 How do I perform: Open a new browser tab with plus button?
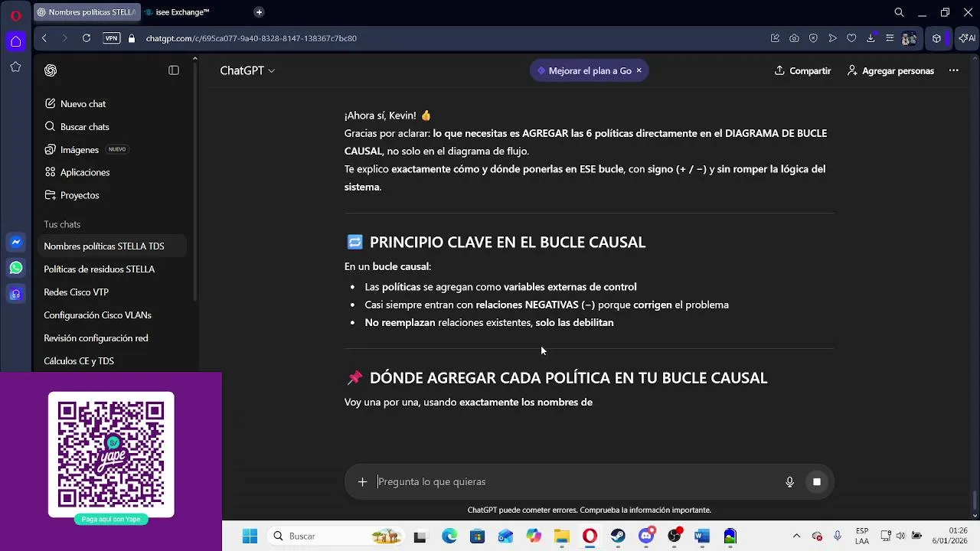[x=259, y=12]
